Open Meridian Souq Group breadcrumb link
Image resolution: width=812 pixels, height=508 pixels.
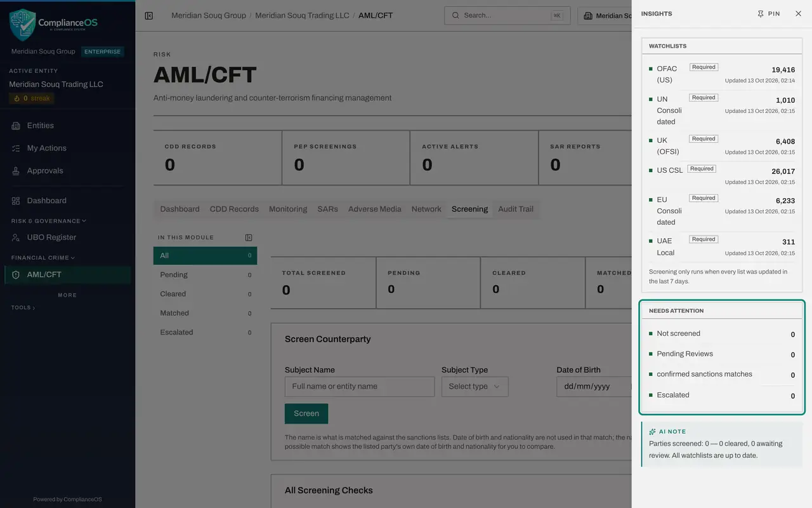coord(209,15)
